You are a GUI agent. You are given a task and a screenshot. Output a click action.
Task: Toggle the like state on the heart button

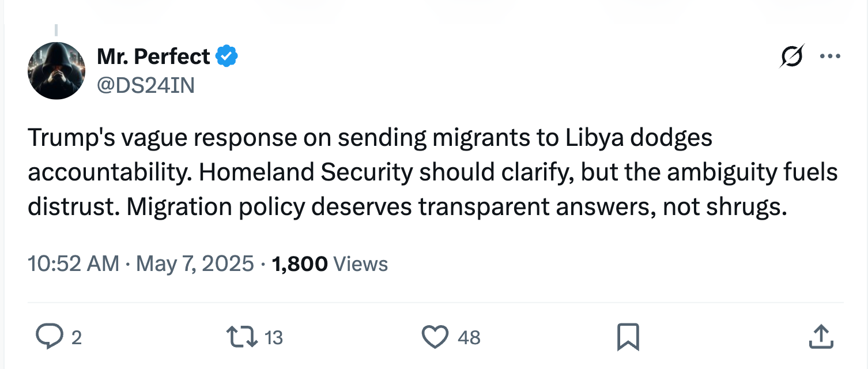[436, 336]
